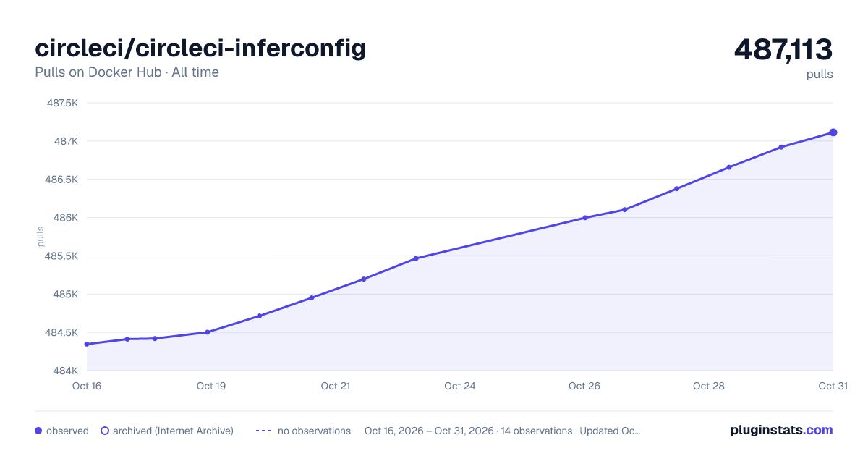Click the Oct 21 x-axis label
Screen dimensions: 868x456
(336, 386)
